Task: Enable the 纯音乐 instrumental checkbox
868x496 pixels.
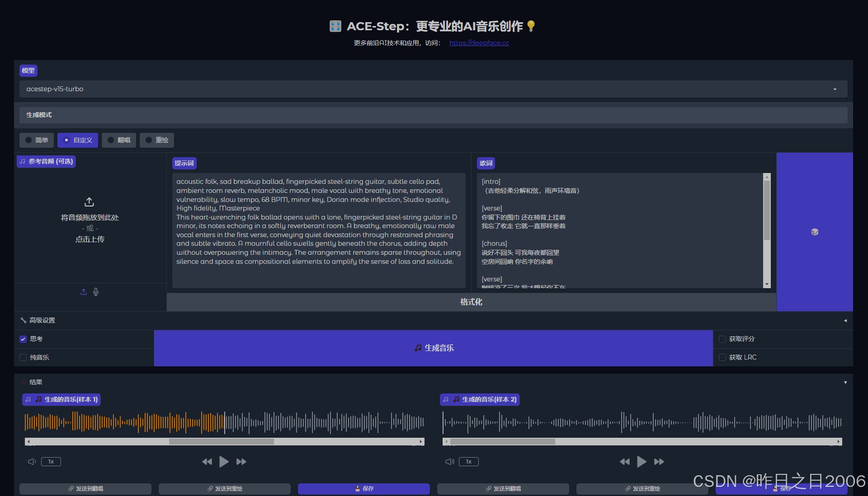Action: 23,357
